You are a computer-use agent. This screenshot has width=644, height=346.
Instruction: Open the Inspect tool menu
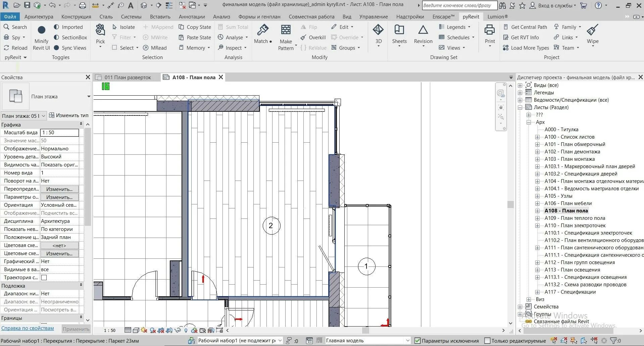pyautogui.click(x=232, y=48)
